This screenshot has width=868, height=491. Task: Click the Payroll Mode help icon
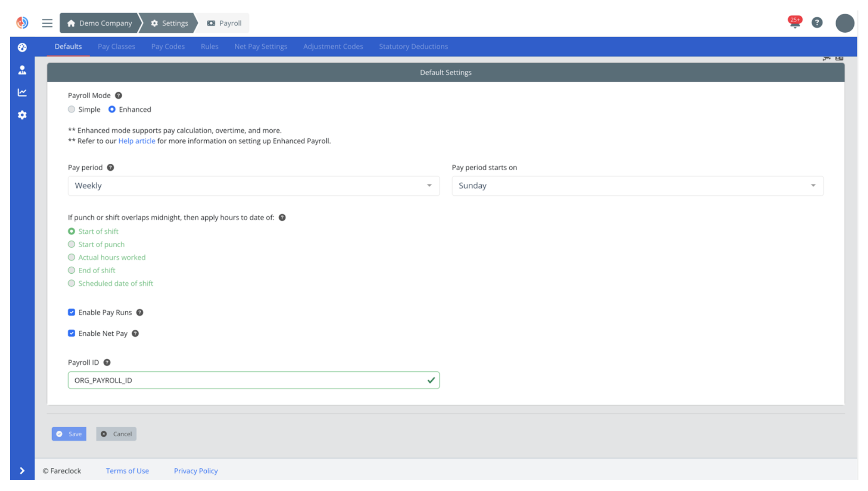click(118, 95)
